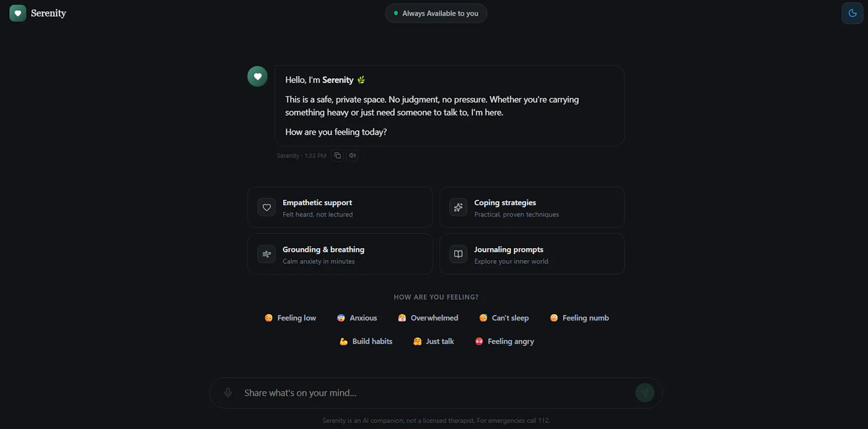Select the Grounding & breathing card

pyautogui.click(x=340, y=254)
